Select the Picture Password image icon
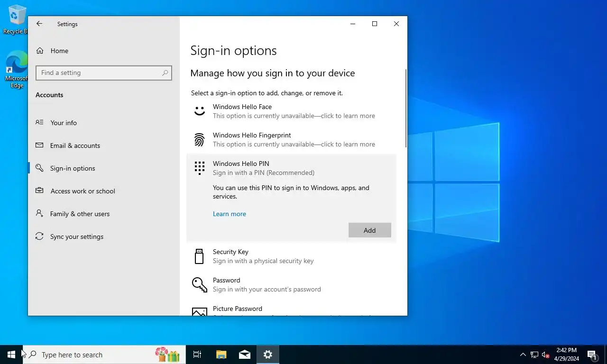Viewport: 607px width, 364px height. pos(200,311)
